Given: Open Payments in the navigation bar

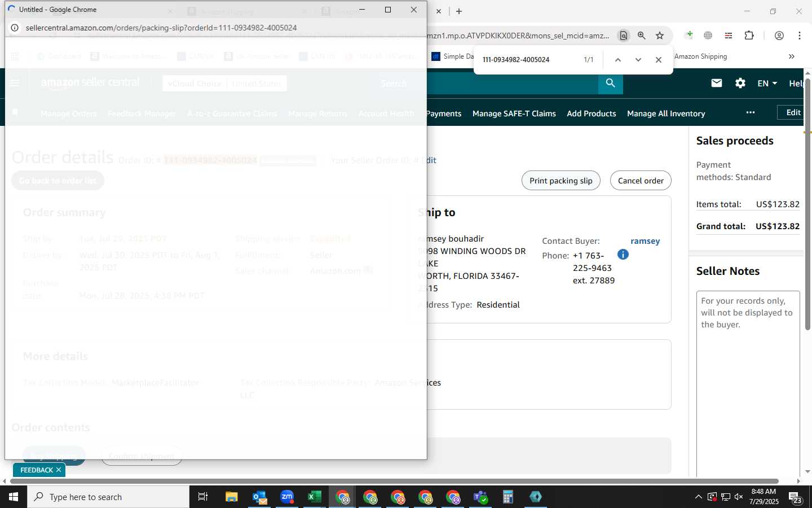Looking at the screenshot, I should (x=444, y=113).
